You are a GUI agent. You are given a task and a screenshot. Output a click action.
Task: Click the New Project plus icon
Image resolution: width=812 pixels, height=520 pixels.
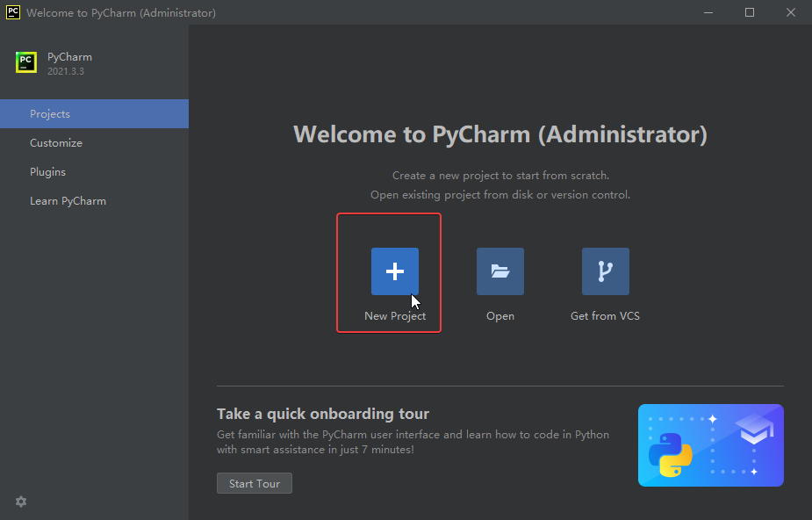coord(395,271)
